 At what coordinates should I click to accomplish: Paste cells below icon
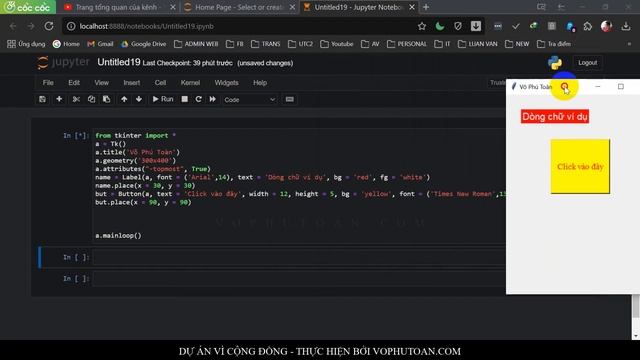pyautogui.click(x=107, y=99)
